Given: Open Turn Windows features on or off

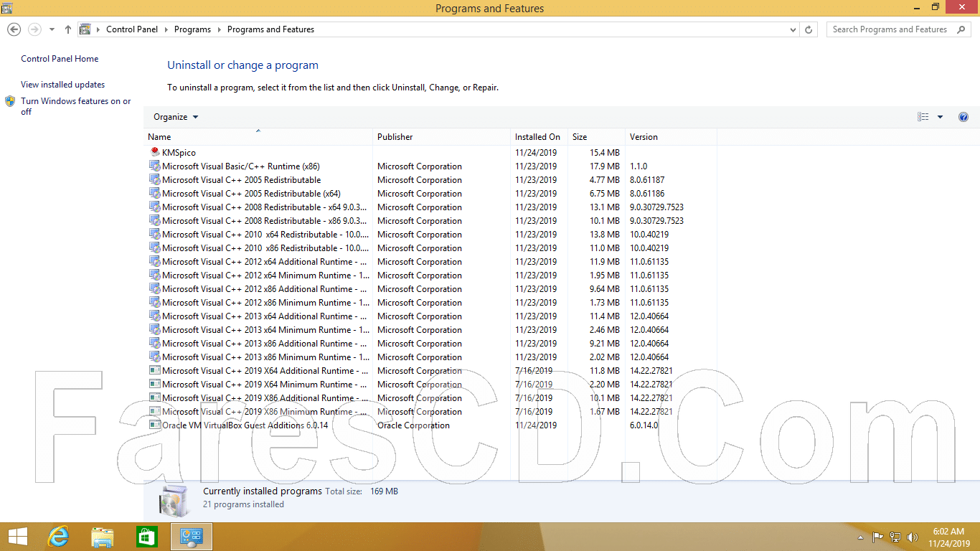Looking at the screenshot, I should 76,106.
